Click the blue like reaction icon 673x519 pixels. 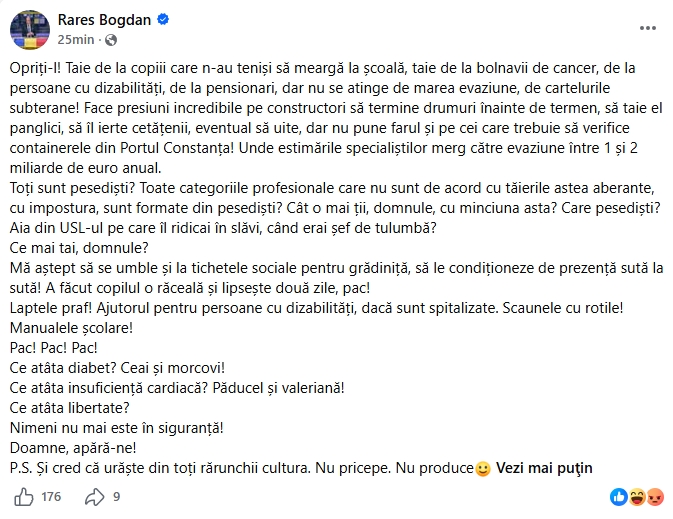click(x=618, y=497)
